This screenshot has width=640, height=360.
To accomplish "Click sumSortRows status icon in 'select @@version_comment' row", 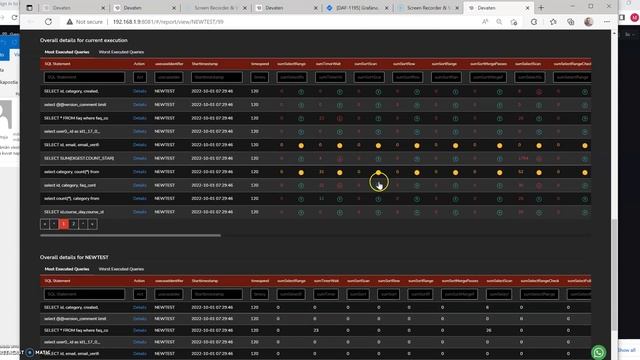I will (x=417, y=105).
